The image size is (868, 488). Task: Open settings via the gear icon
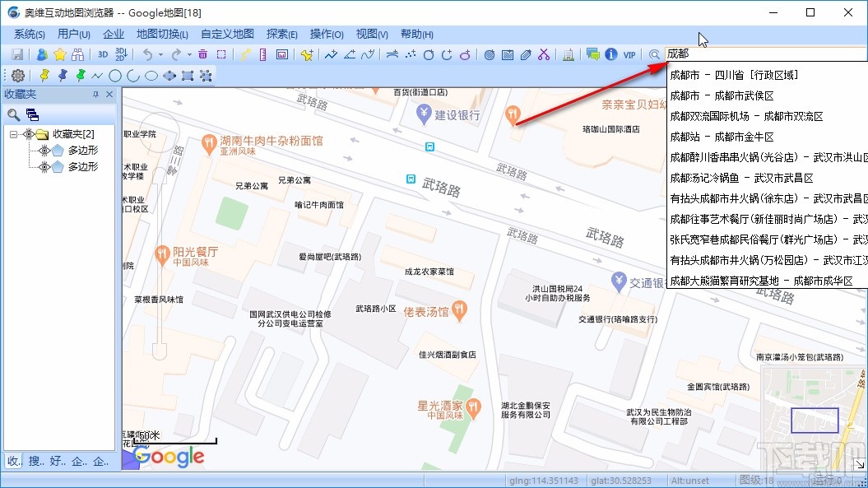pos(17,75)
